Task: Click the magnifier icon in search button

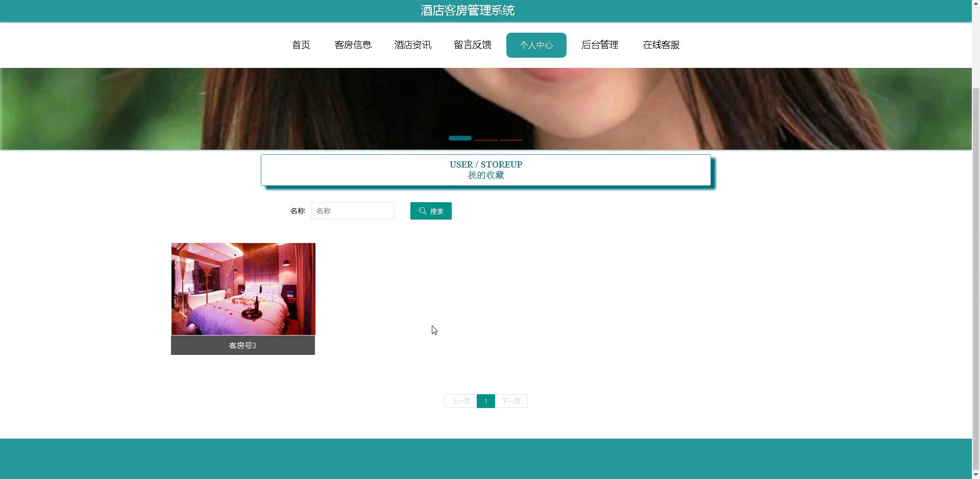Action: (423, 211)
